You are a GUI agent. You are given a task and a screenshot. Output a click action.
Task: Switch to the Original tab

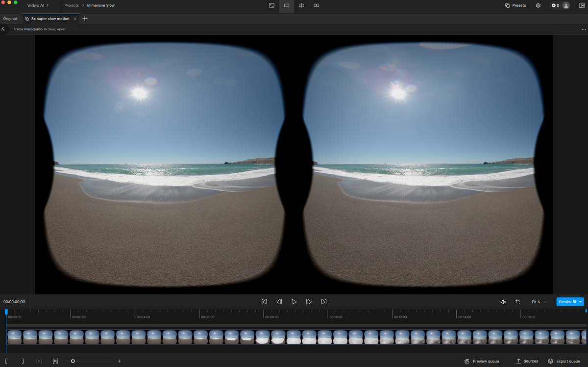point(10,19)
